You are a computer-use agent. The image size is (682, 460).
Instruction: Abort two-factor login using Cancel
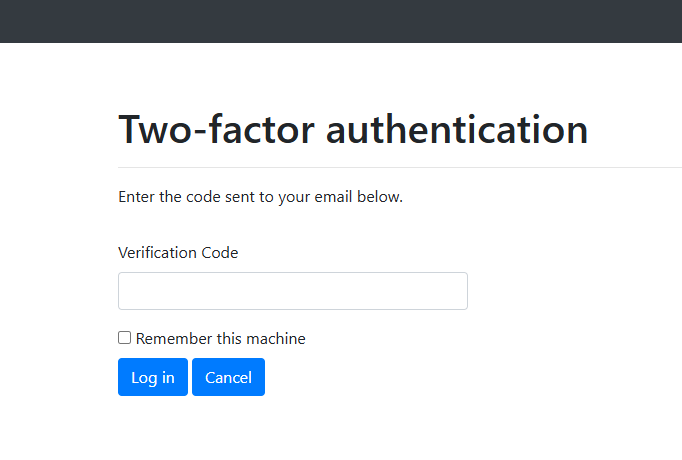pos(228,377)
